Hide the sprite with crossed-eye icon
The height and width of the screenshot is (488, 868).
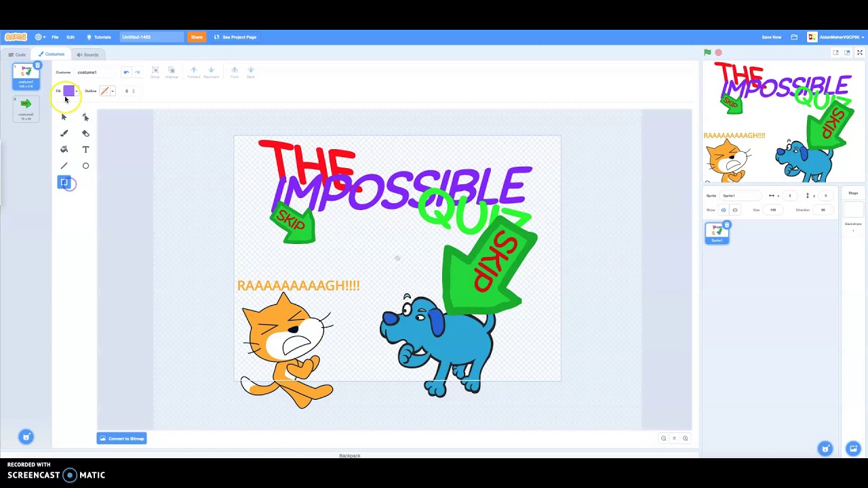pyautogui.click(x=734, y=210)
